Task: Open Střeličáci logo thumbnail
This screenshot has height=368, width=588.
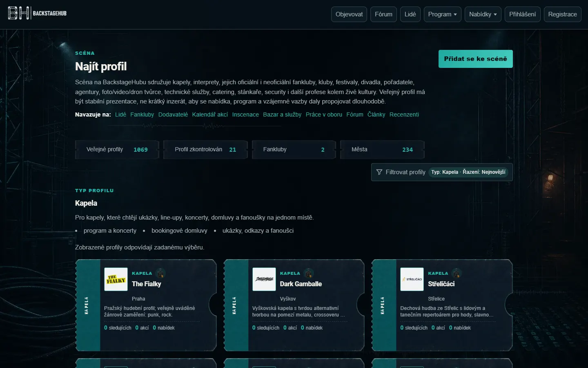Action: [x=412, y=279]
